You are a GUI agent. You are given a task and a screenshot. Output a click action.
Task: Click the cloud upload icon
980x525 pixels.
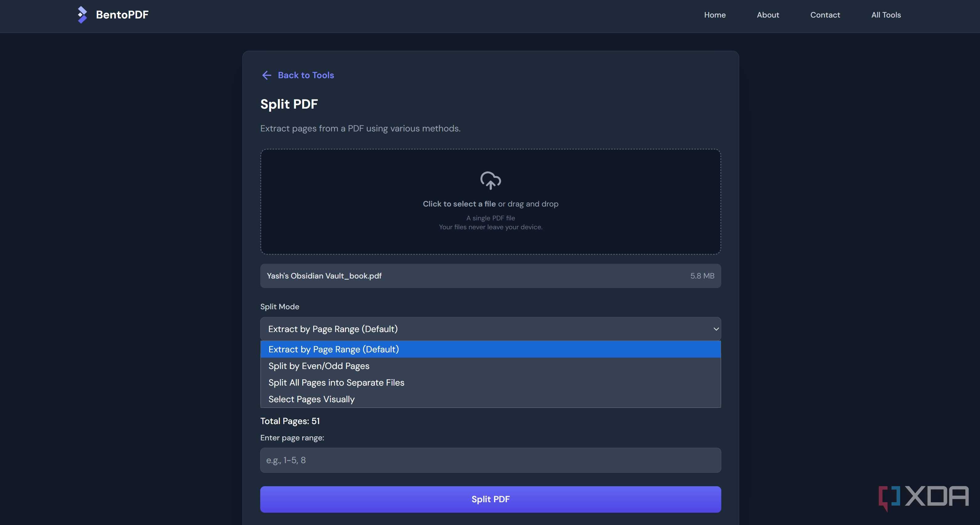(x=490, y=180)
